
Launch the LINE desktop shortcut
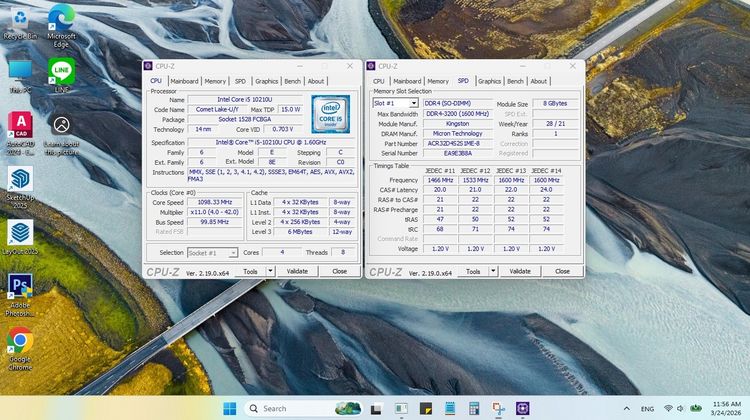(x=62, y=76)
